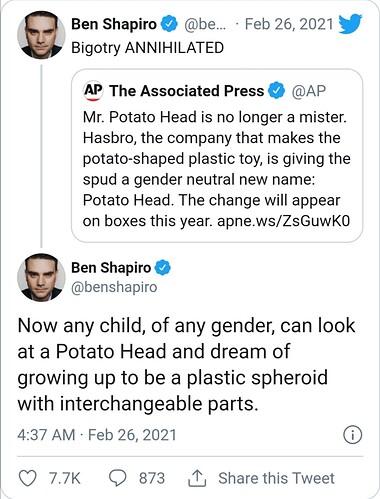Click the Twitter bird logo
The height and width of the screenshot is (499, 380).
coord(350,24)
